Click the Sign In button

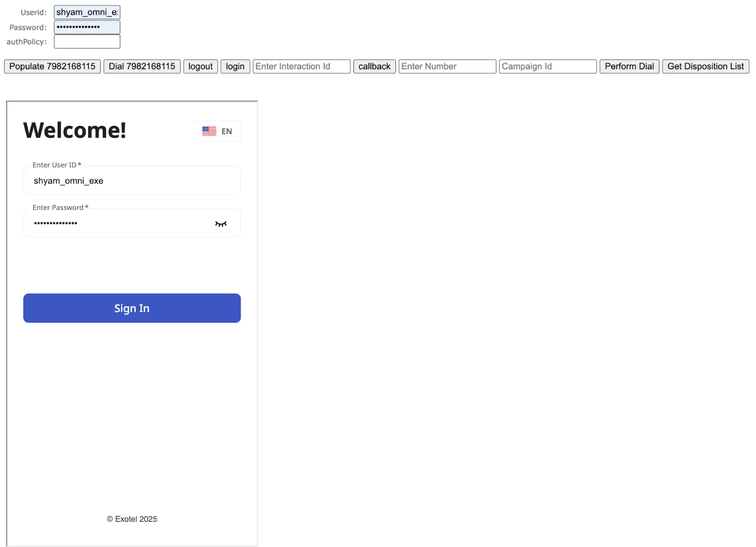click(132, 308)
